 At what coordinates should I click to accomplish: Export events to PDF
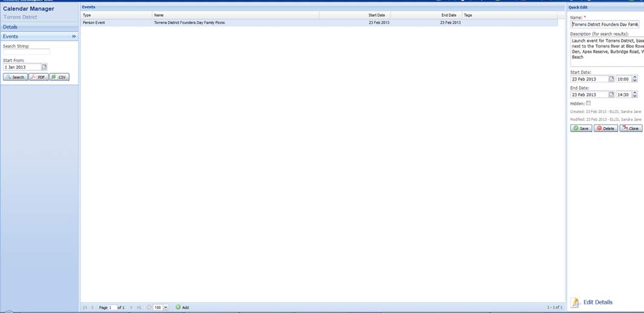point(38,77)
